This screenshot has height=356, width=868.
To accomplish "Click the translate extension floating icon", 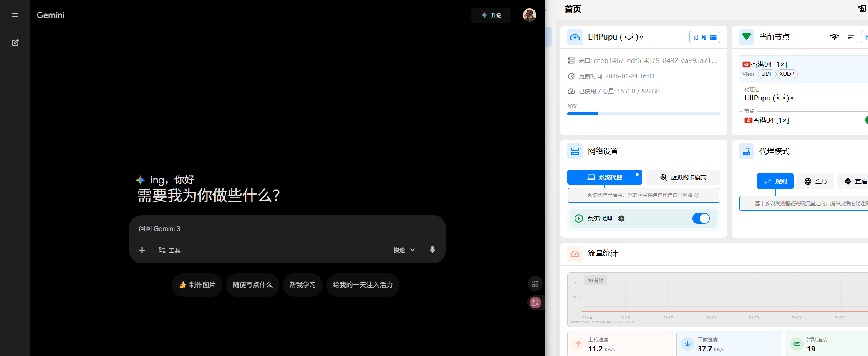I will (535, 303).
